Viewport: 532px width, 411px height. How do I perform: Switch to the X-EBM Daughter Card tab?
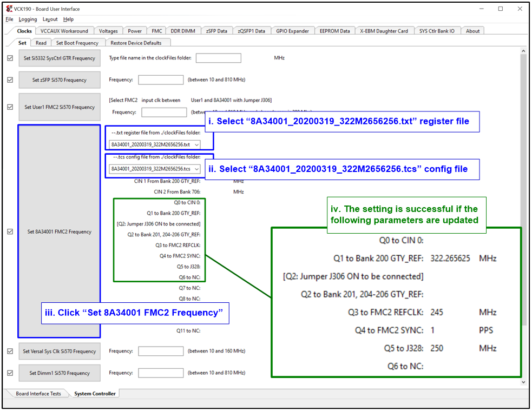click(x=384, y=31)
